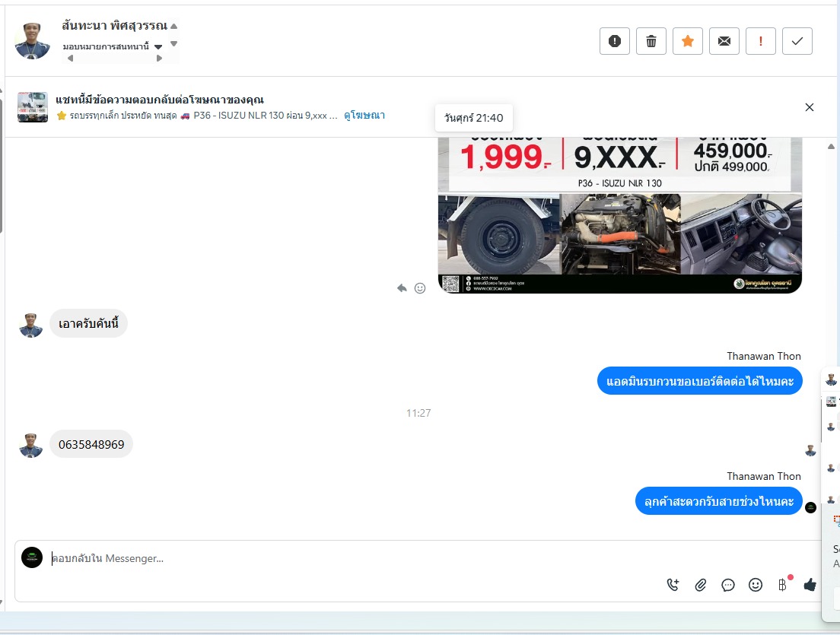Screen dimensions: 840x635
Task: Switch page profile icon in reply box
Action: (x=32, y=557)
